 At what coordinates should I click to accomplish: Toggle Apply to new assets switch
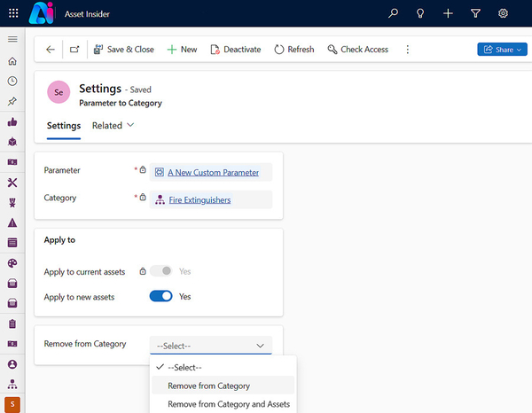click(161, 296)
